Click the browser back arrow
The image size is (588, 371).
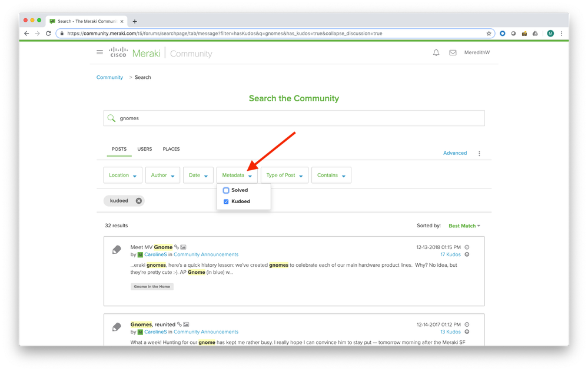26,34
